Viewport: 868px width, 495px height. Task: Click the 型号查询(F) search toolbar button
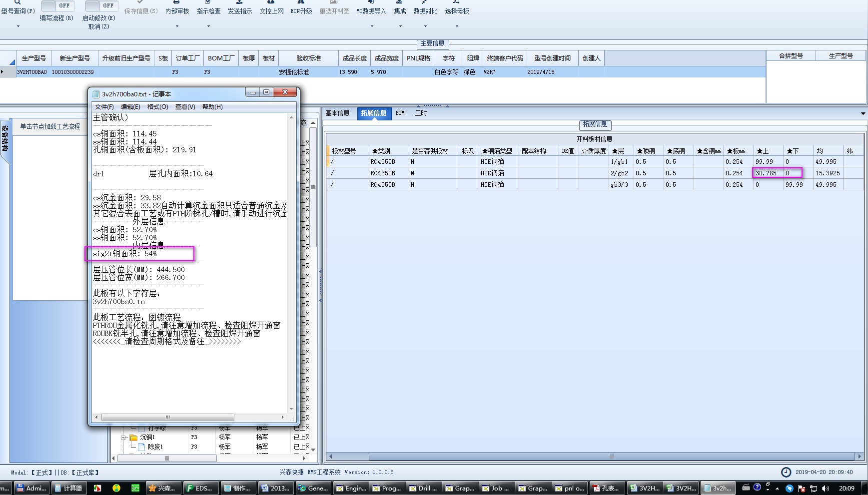[x=18, y=7]
